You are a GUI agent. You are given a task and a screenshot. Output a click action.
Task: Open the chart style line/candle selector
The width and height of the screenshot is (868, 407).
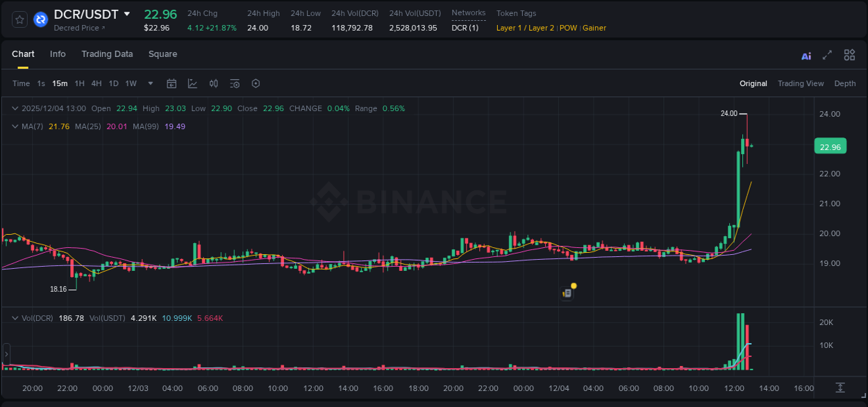[192, 83]
